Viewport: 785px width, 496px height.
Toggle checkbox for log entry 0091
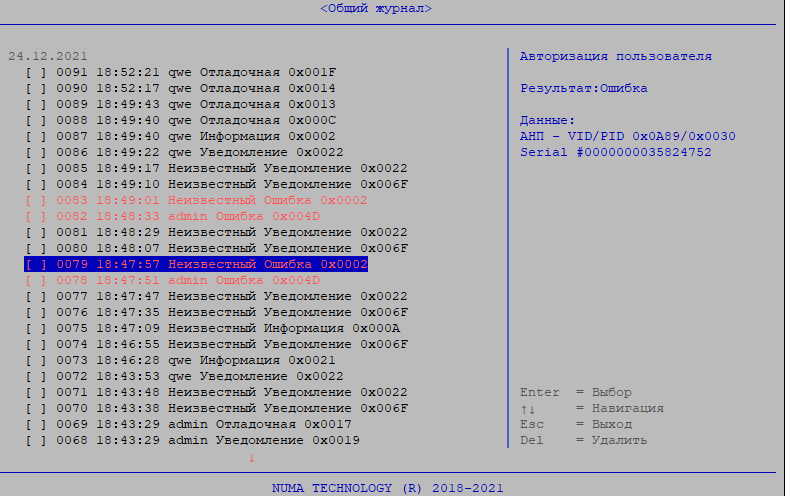click(36, 72)
